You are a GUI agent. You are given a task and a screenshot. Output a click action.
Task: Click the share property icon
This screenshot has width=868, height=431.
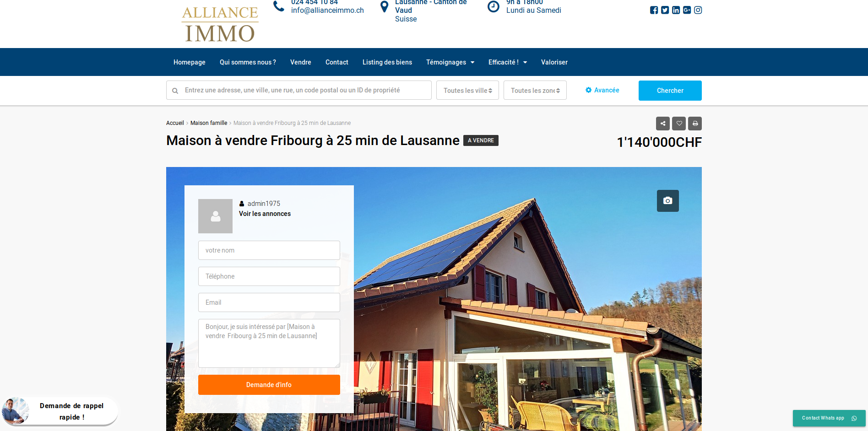[x=663, y=124]
